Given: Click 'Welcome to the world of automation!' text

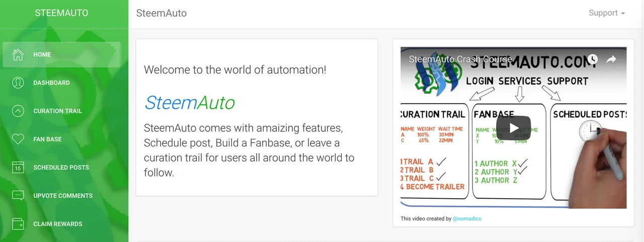Looking at the screenshot, I should point(235,69).
